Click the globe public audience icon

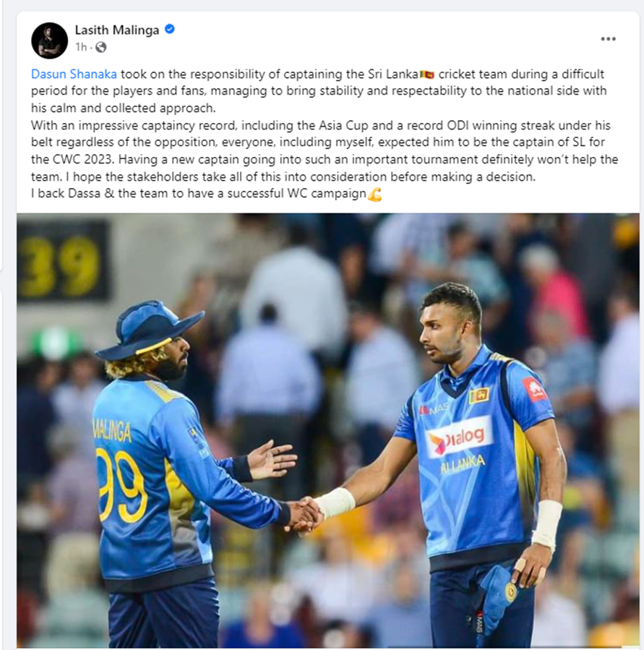point(100,47)
